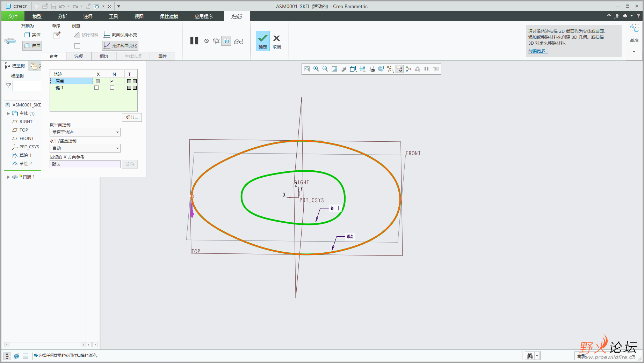Click the sketch pencil icon under 草绘

coord(57,35)
